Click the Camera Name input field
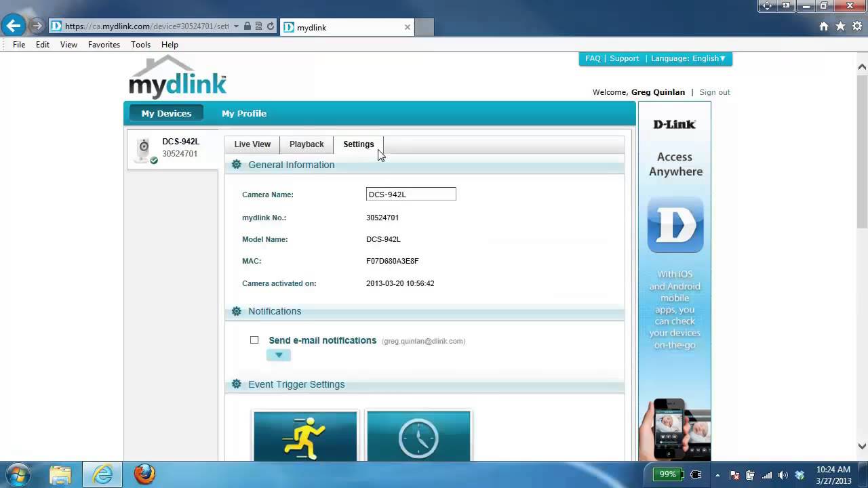 coord(411,195)
